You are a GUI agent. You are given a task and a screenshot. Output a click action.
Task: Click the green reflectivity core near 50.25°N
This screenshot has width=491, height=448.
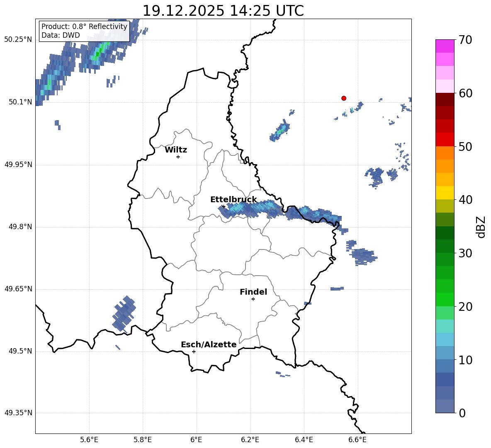100,51
